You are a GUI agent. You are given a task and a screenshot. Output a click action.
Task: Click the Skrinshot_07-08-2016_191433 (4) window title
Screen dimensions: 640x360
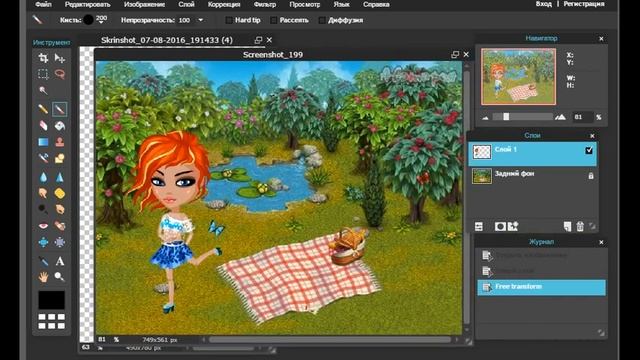(167, 40)
